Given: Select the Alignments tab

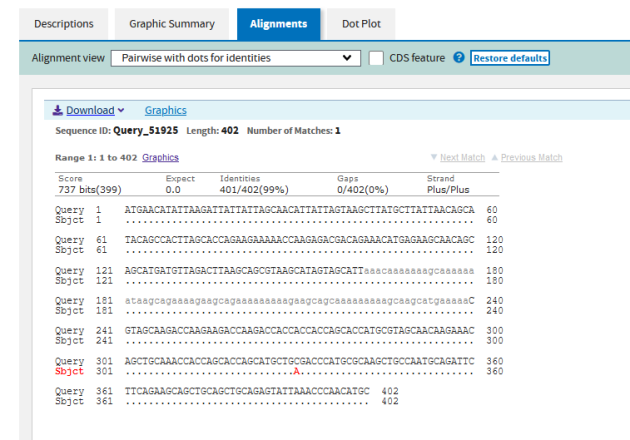Looking at the screenshot, I should coord(279,24).
